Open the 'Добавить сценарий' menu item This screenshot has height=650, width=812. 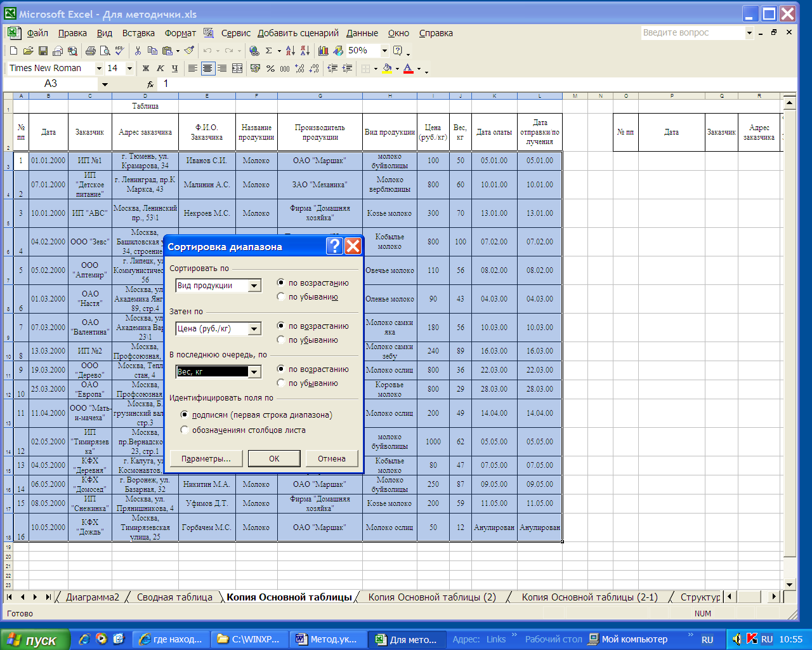click(298, 33)
